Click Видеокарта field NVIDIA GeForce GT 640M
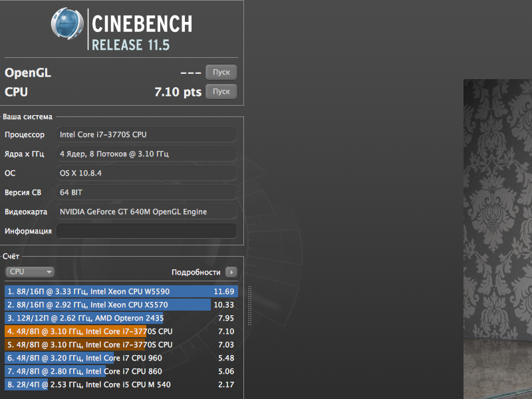Viewport: 532px width, 399px height. [146, 211]
